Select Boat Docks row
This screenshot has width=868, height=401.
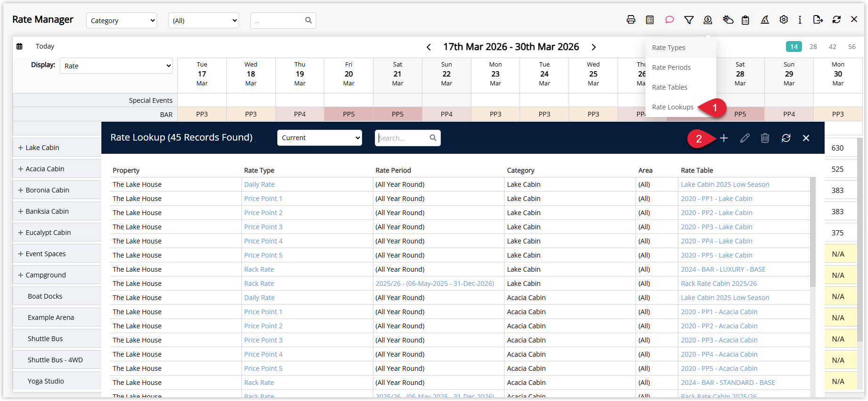click(x=57, y=296)
